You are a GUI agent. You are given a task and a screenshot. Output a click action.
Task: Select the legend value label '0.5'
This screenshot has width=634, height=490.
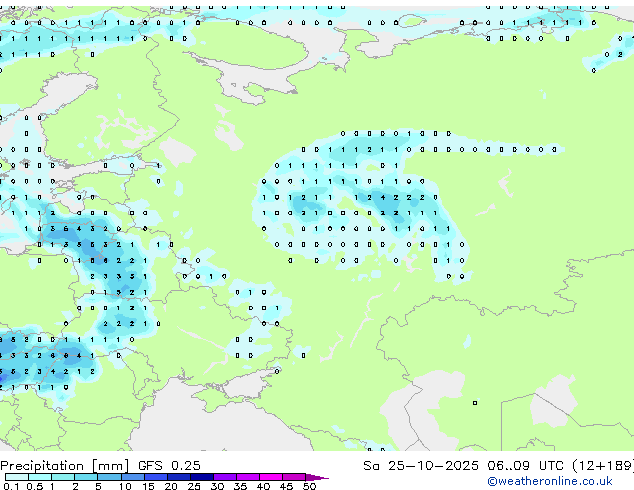[x=34, y=486]
